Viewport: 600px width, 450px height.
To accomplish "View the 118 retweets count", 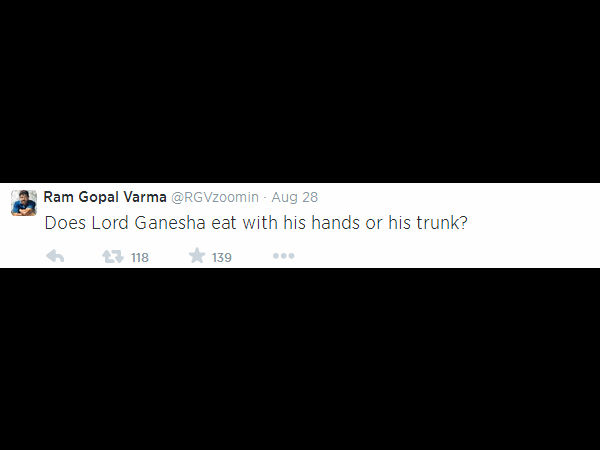I will (x=139, y=257).
